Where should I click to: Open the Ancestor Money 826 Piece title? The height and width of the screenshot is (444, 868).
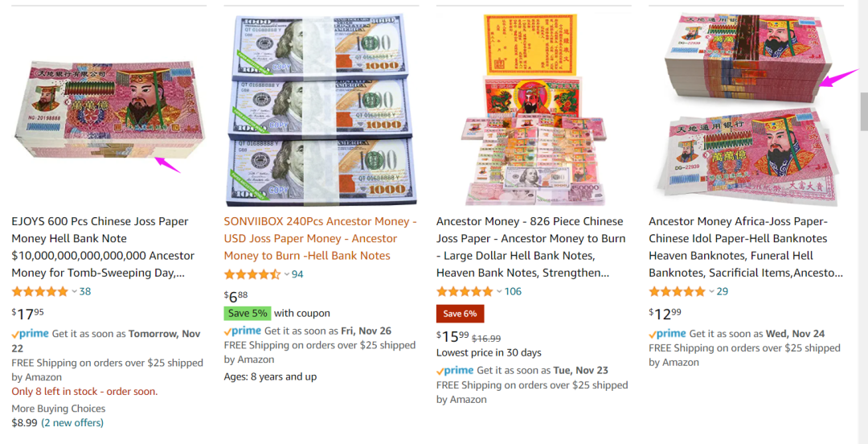tap(531, 247)
